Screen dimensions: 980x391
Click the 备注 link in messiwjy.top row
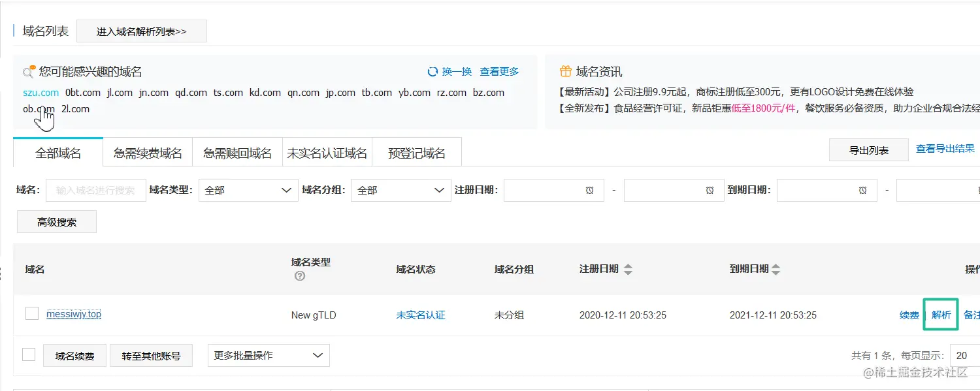tap(972, 315)
